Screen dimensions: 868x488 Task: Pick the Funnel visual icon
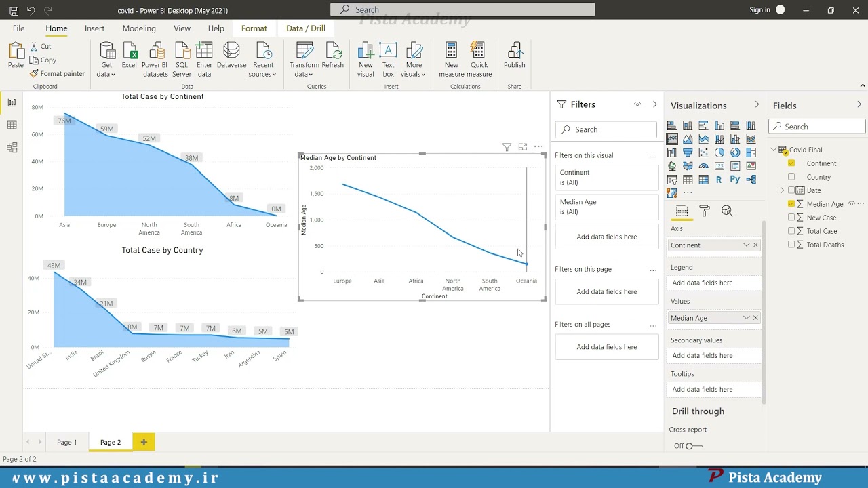click(688, 152)
